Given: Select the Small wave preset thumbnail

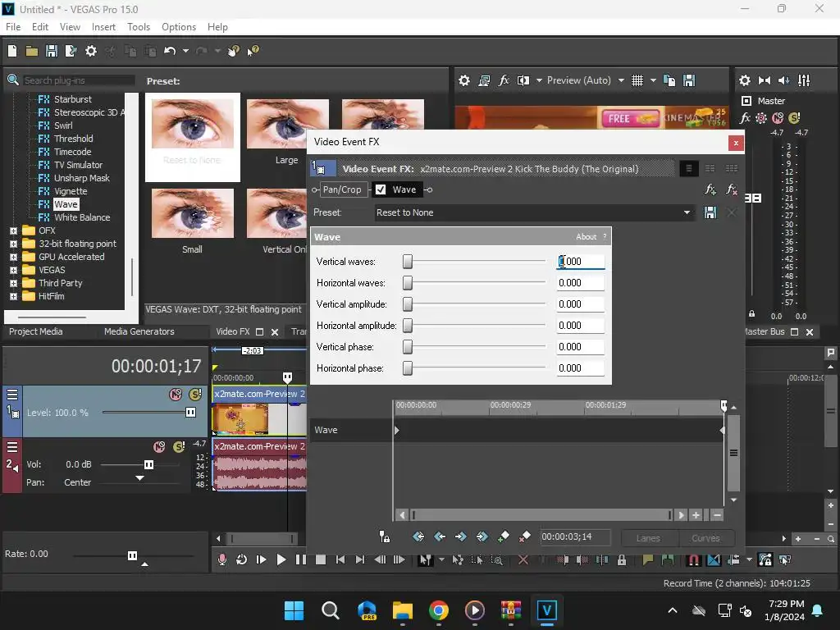Looking at the screenshot, I should tap(192, 213).
